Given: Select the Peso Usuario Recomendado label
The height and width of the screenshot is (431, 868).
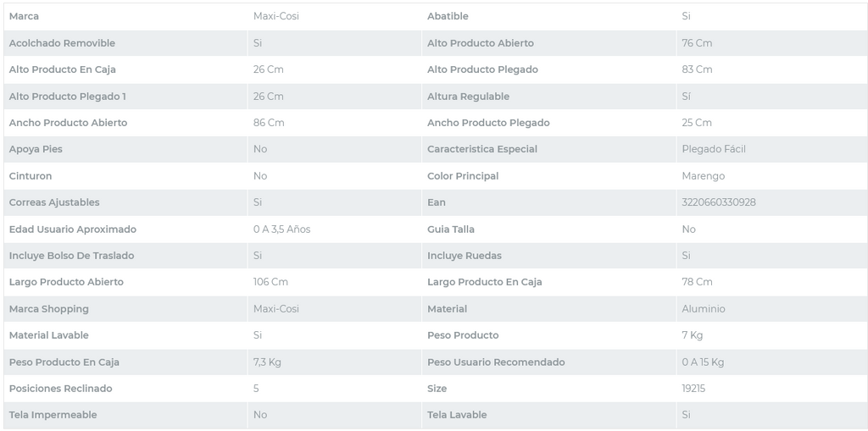Looking at the screenshot, I should point(496,362).
